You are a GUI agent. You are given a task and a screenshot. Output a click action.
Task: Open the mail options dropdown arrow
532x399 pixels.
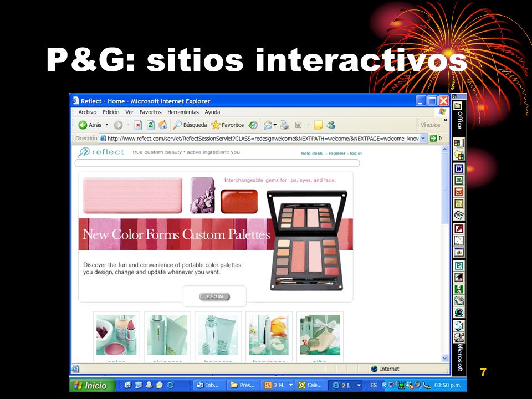275,125
